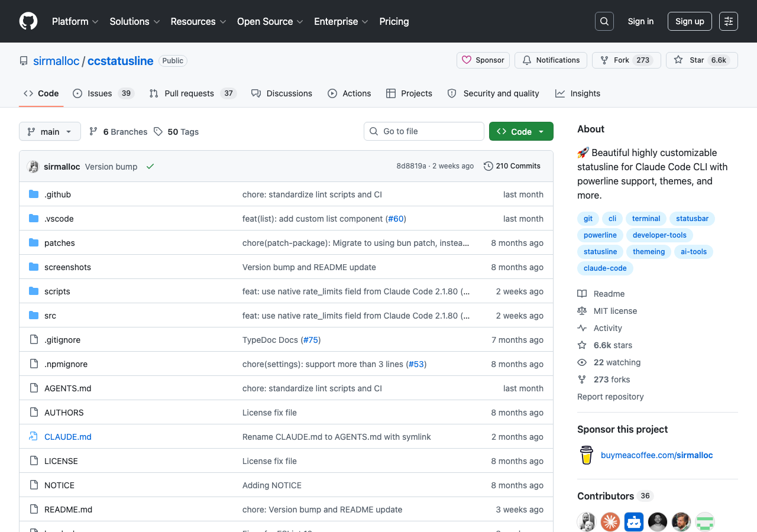Open the appearance settings icon beside Sign up
The width and height of the screenshot is (757, 532).
729,21
